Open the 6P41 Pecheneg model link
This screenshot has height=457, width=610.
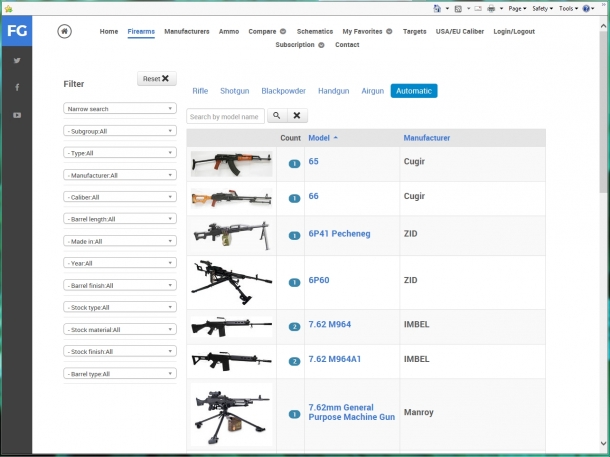pyautogui.click(x=339, y=234)
